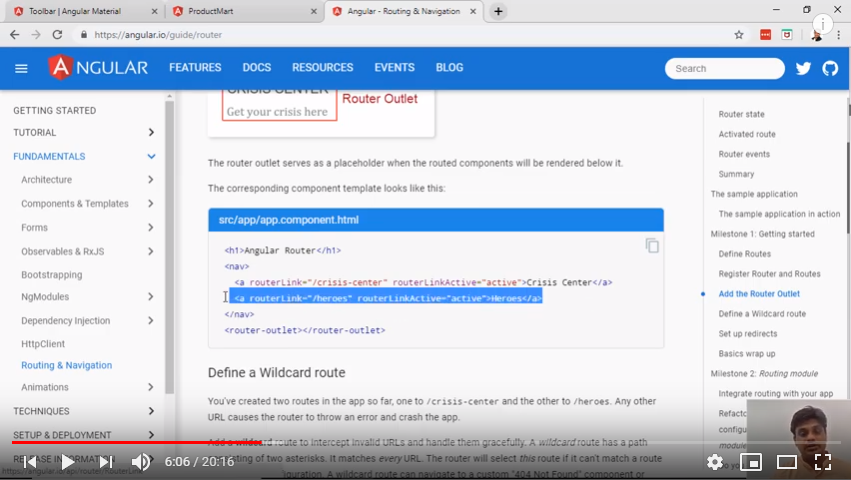
Task: Toggle theater mode for video
Action: tap(787, 462)
